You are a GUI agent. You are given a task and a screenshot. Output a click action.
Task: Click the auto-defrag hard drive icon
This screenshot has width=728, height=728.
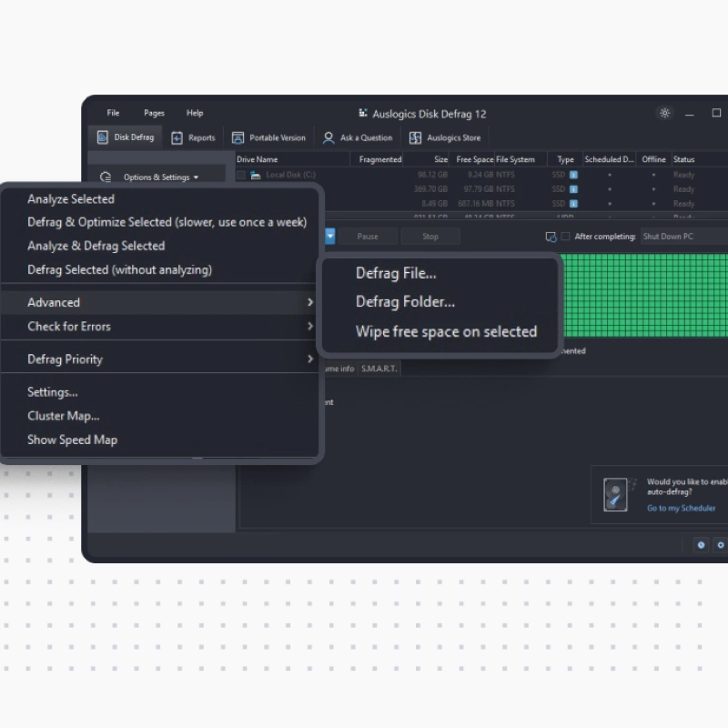(616, 494)
